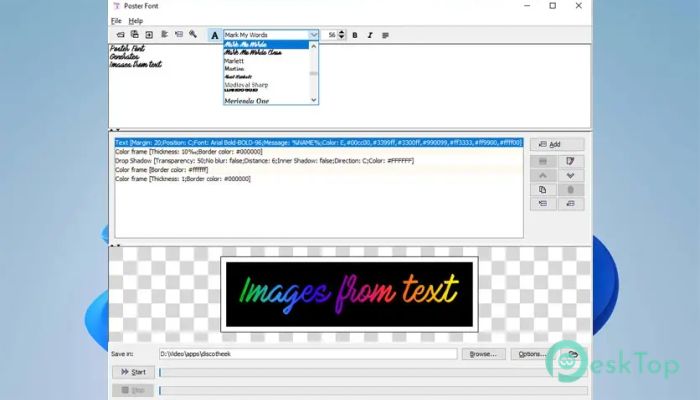Choose 'Medieval Sharp' font
700x400 pixels.
[x=266, y=85]
